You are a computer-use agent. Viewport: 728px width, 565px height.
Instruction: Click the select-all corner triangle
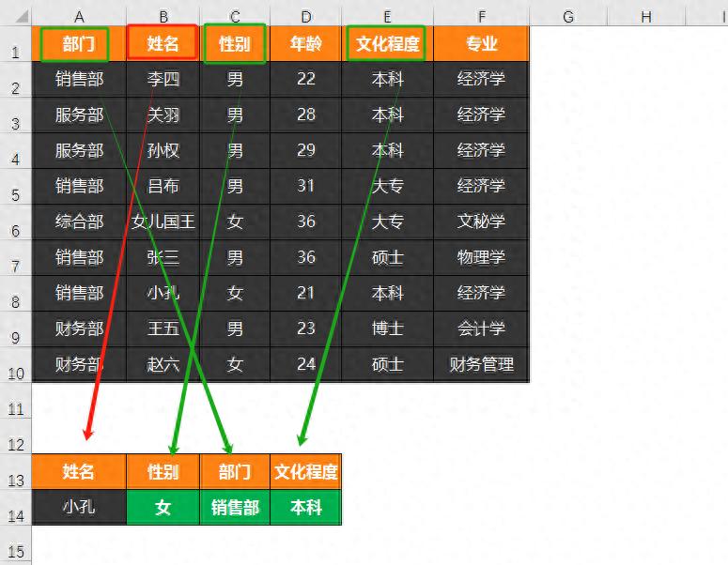click(x=23, y=17)
